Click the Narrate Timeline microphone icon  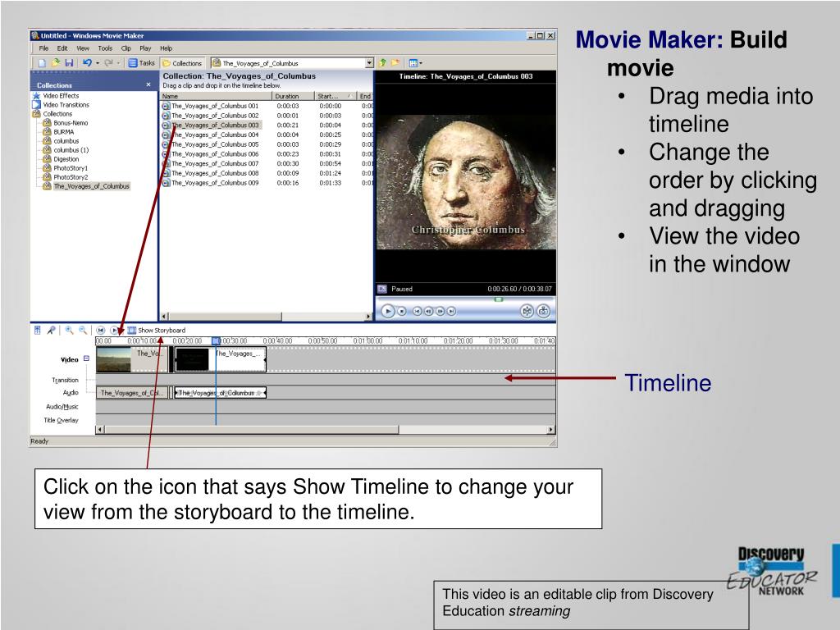point(51,330)
